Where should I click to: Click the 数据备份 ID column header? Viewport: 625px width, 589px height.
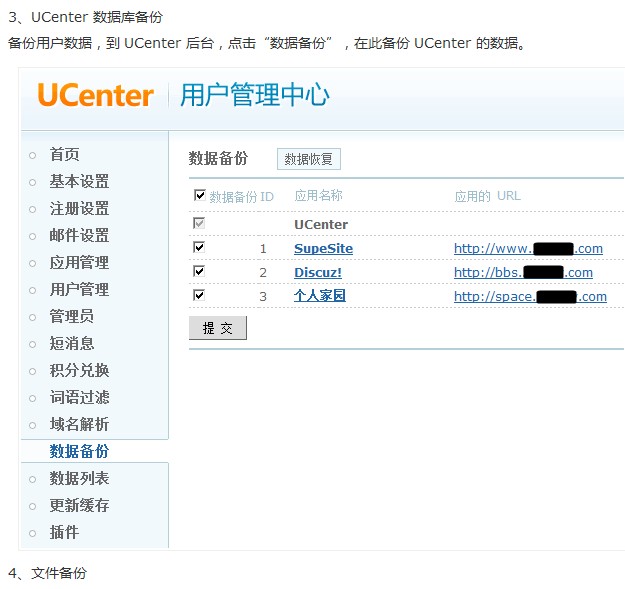(242, 196)
